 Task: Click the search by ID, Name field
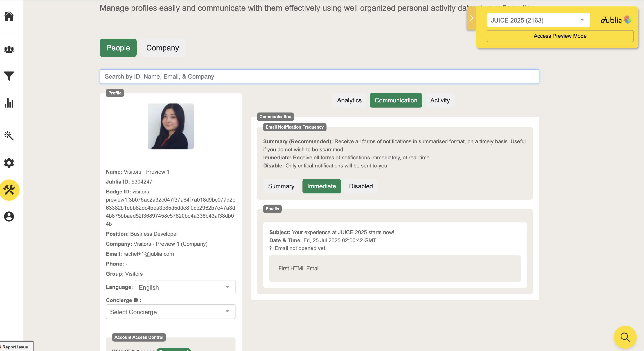pyautogui.click(x=319, y=76)
